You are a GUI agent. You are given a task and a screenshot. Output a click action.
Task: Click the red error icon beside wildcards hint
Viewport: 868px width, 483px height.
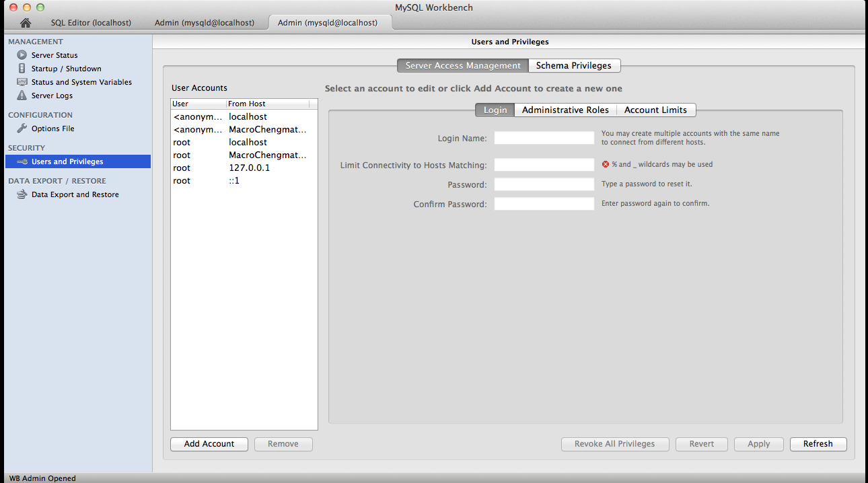[606, 164]
